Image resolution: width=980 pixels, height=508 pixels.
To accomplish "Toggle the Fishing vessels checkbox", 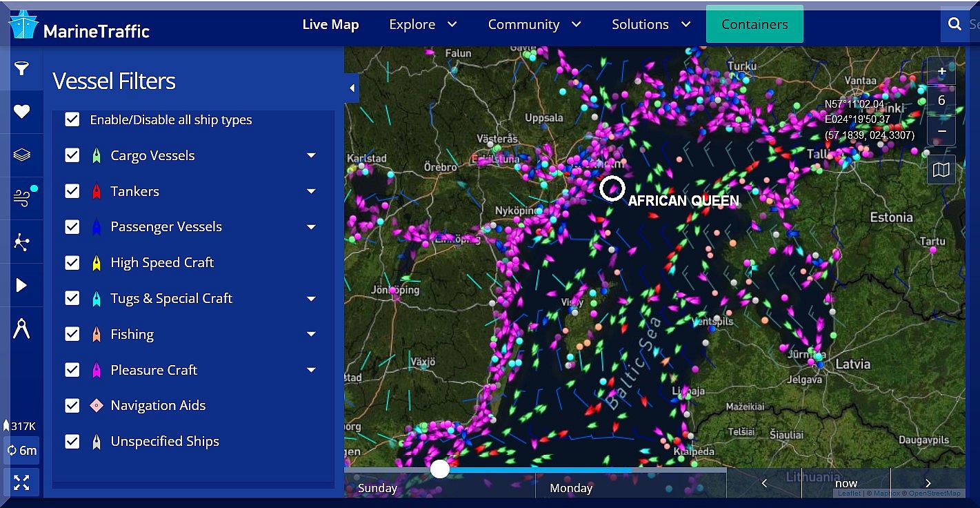I will click(72, 334).
